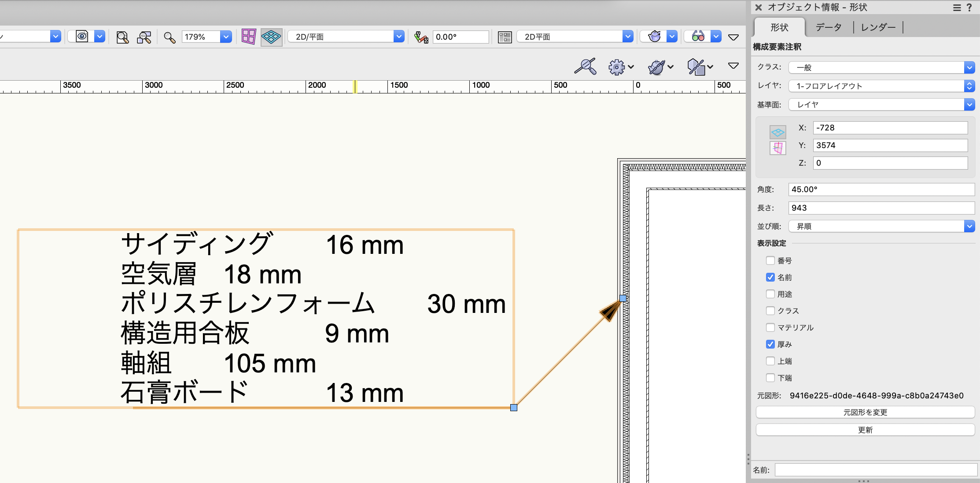Enable the 番号 checkbox

click(x=770, y=260)
